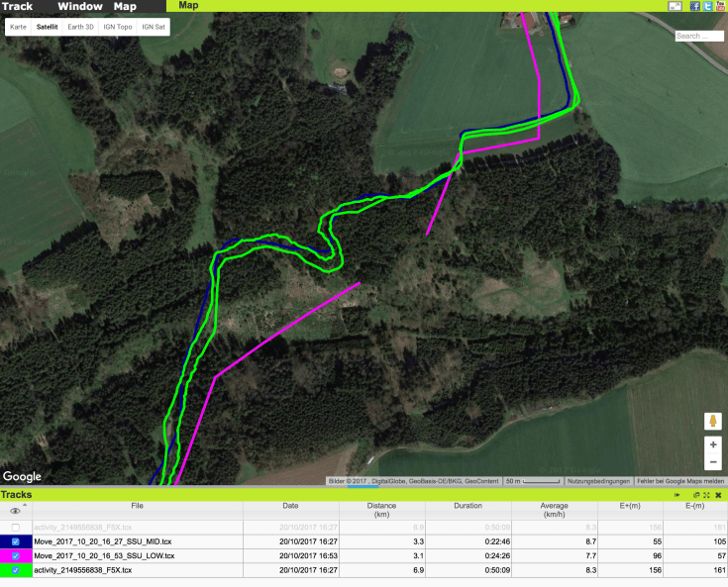The image size is (728, 587).
Task: Switch map to IGN Topo layer
Action: tap(118, 27)
